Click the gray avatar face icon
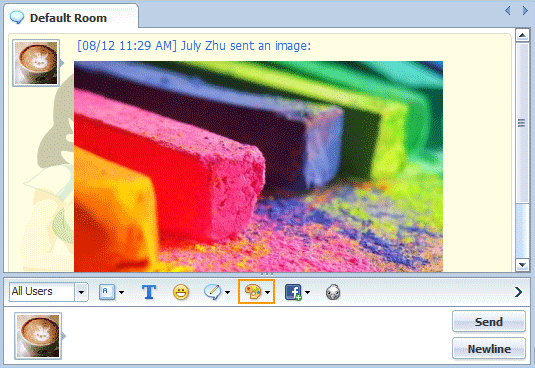 333,292
